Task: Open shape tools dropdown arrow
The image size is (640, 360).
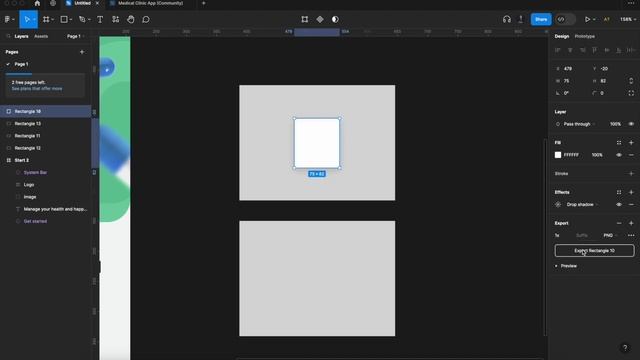Action: [x=71, y=19]
